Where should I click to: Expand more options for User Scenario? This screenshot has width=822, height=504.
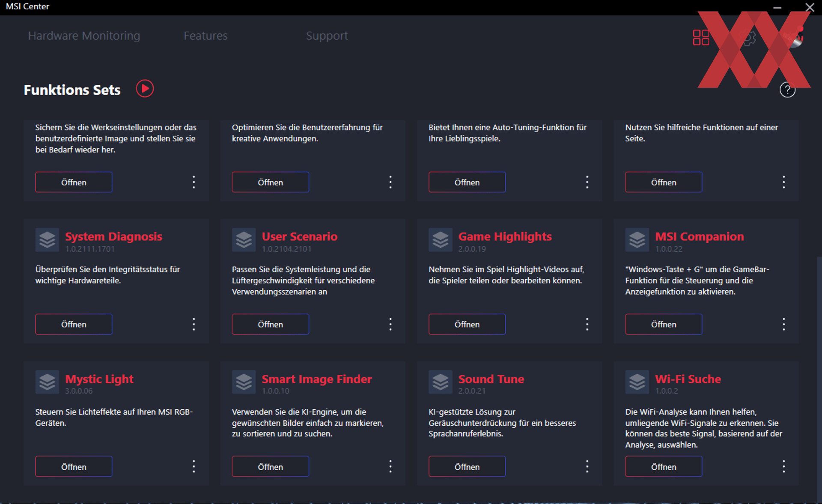pyautogui.click(x=390, y=324)
